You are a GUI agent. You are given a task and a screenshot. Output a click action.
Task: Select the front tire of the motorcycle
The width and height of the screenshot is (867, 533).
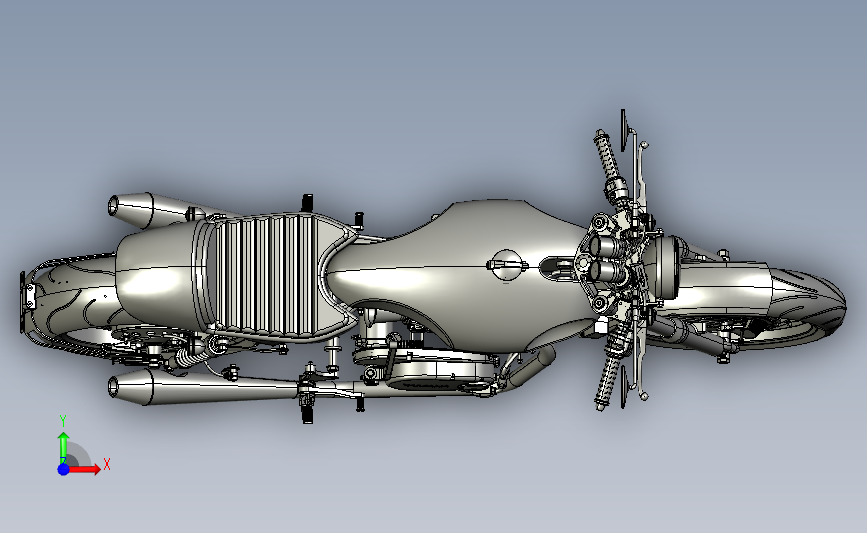tap(807, 302)
